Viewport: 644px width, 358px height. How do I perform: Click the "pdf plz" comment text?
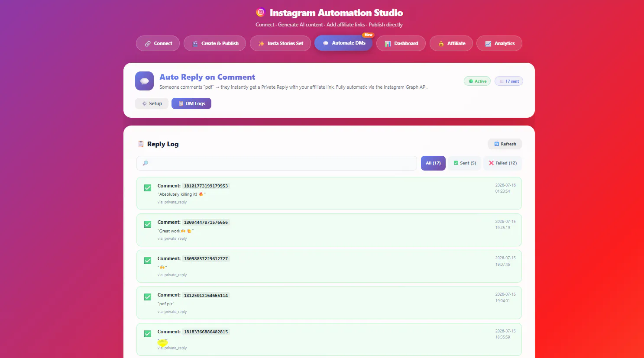pyautogui.click(x=166, y=304)
